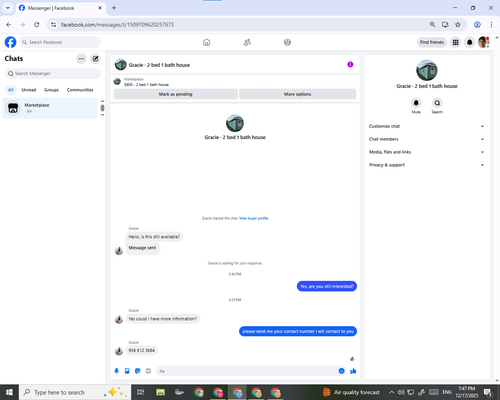The image size is (500, 400).
Task: Open File Explorer from taskbar
Action: coord(160,392)
